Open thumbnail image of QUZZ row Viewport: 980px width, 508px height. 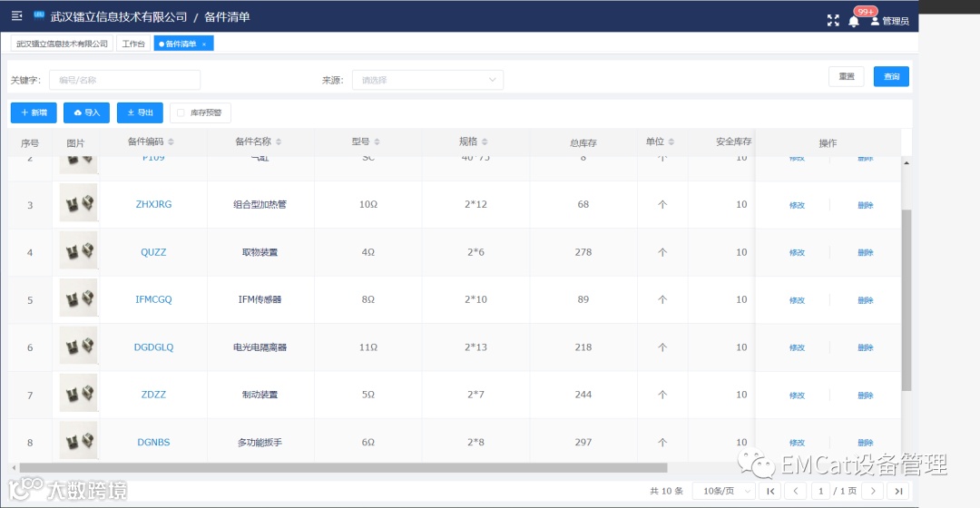(x=78, y=250)
